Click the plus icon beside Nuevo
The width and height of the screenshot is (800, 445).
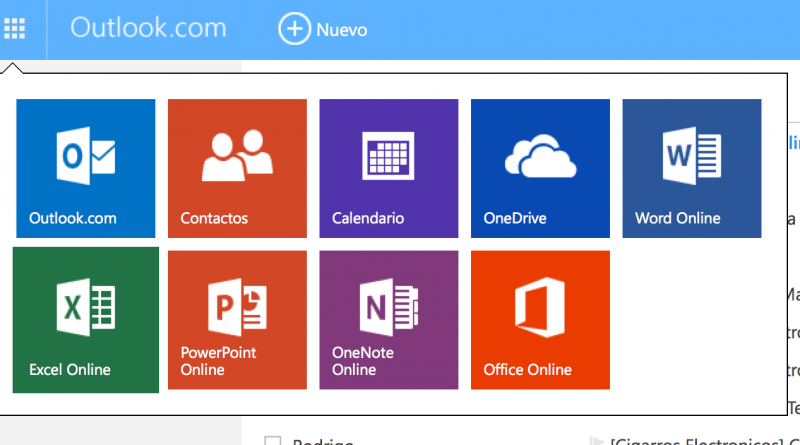[x=294, y=29]
